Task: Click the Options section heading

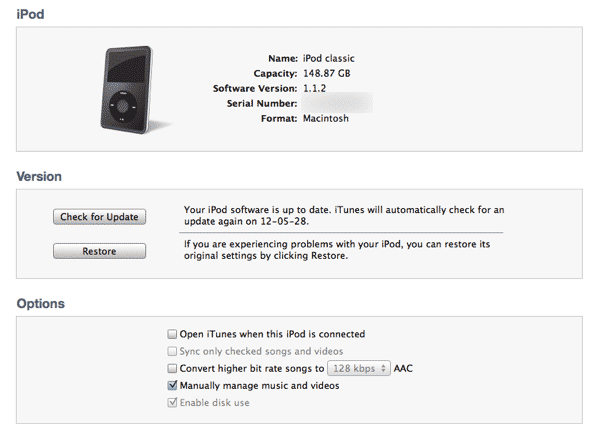Action: coord(41,303)
